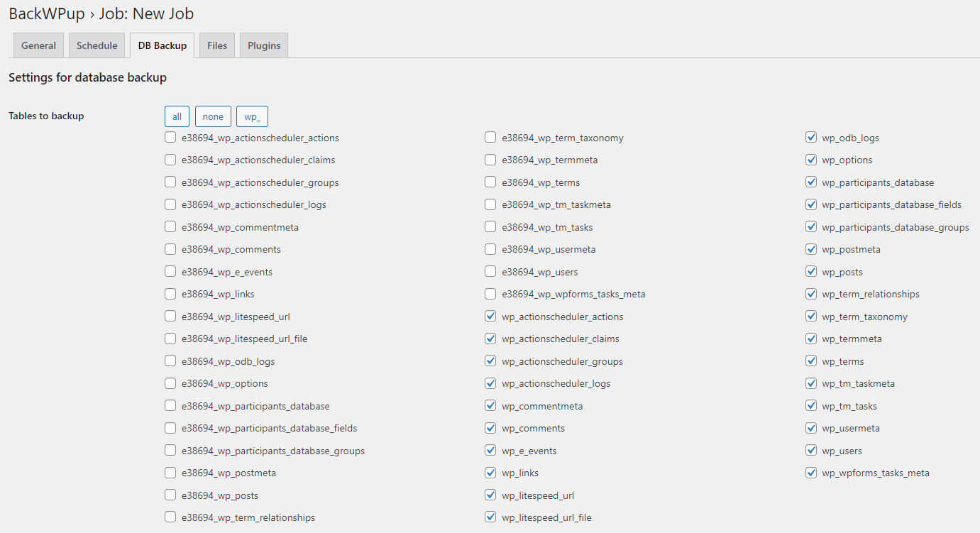This screenshot has height=533, width=980.
Task: Disable backup of wp_actionscheduler_logs table
Action: click(490, 383)
